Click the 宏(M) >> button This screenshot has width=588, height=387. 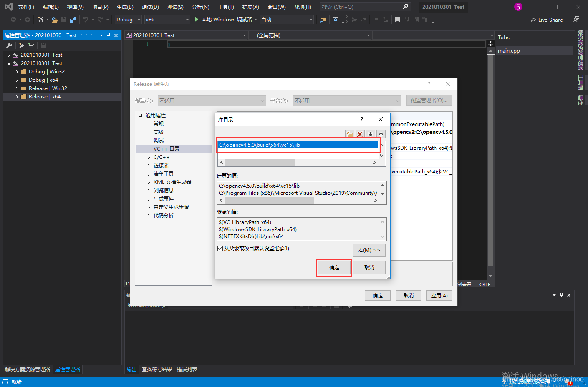click(x=369, y=250)
